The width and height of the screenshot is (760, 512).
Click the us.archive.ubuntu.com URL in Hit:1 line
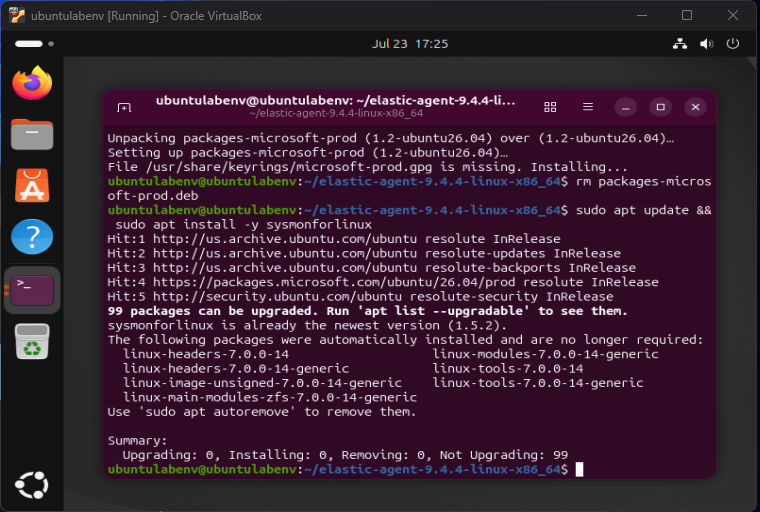tap(285, 239)
